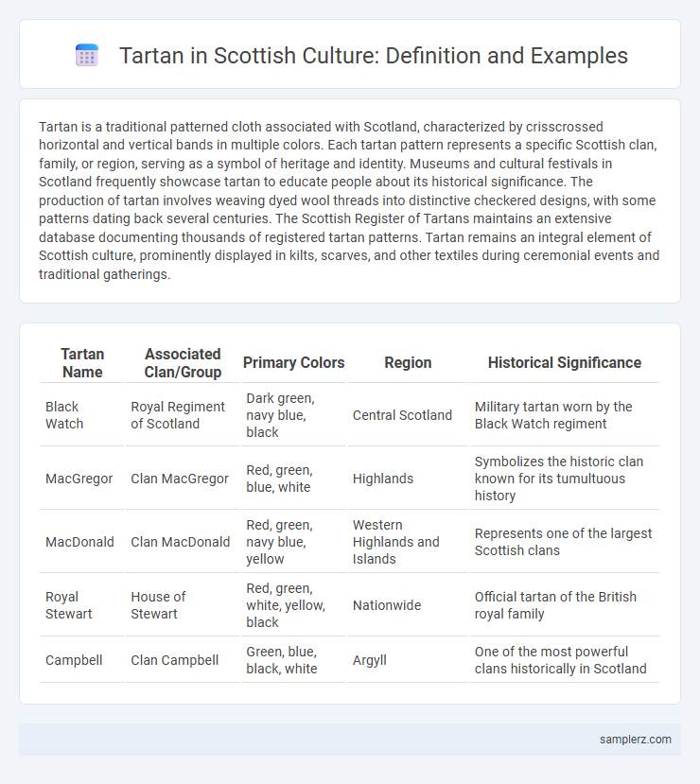Click the Region column header

tap(408, 363)
